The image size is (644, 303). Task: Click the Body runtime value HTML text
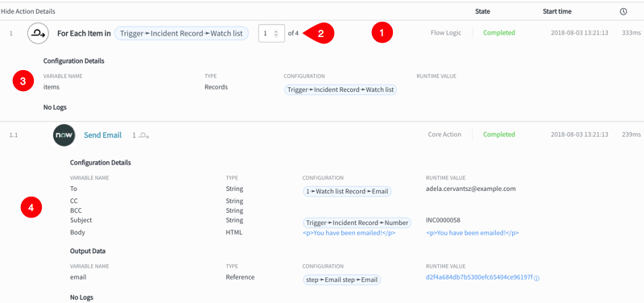click(473, 233)
